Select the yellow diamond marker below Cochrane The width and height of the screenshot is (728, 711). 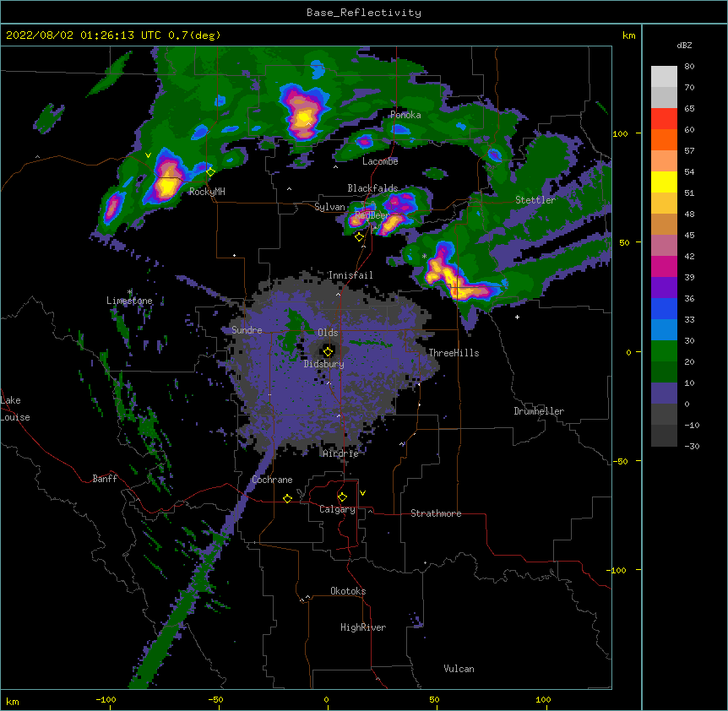tap(287, 498)
